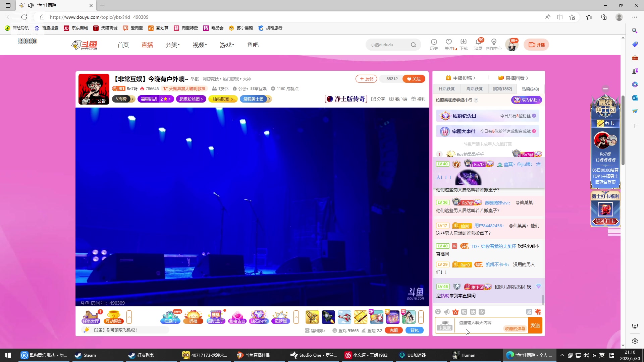Expand the 分类 category dropdown
Viewport: 644px width, 362px height.
coord(172,45)
